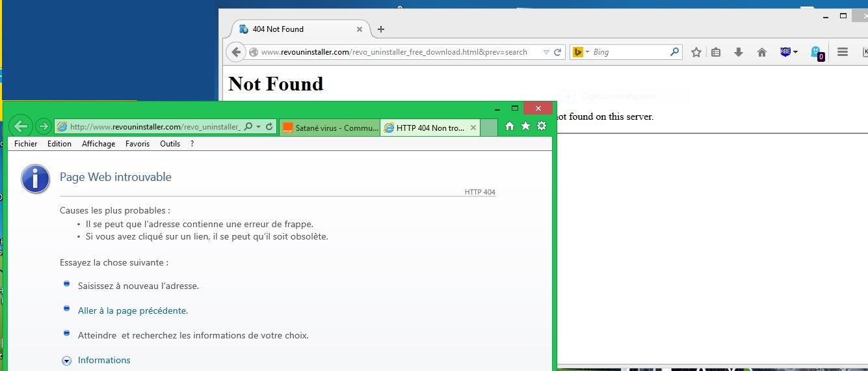
Task: Click the blue info icon on error page
Action: tap(36, 179)
